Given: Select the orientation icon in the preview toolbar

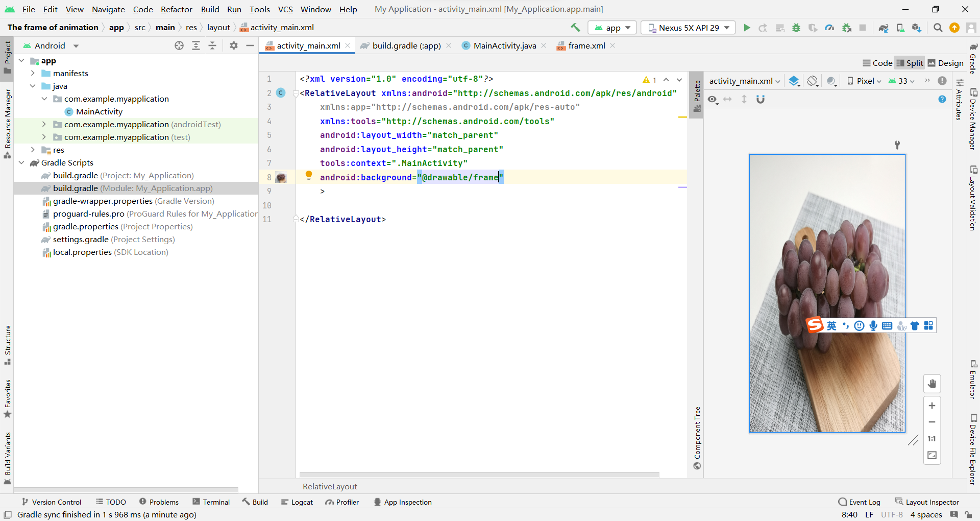Looking at the screenshot, I should [x=812, y=81].
